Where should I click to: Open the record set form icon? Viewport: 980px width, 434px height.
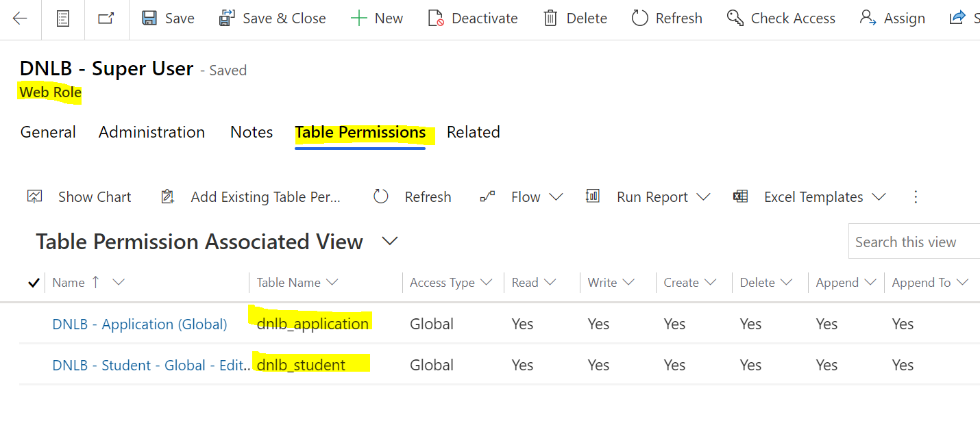tap(62, 18)
